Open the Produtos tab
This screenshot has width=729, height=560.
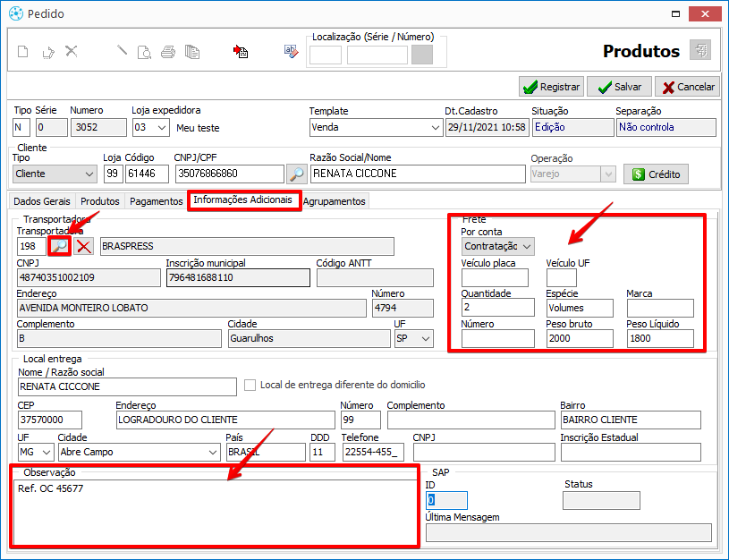click(100, 201)
